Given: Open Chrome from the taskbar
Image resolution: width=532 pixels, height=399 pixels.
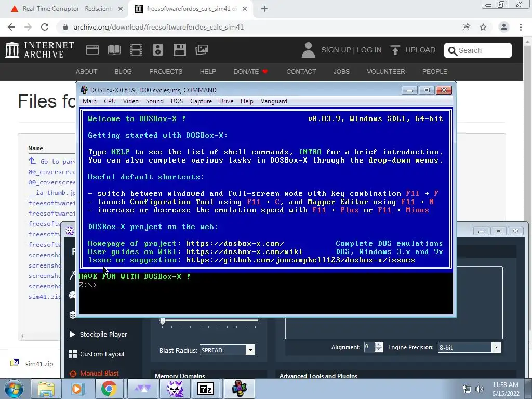Looking at the screenshot, I should (109, 389).
